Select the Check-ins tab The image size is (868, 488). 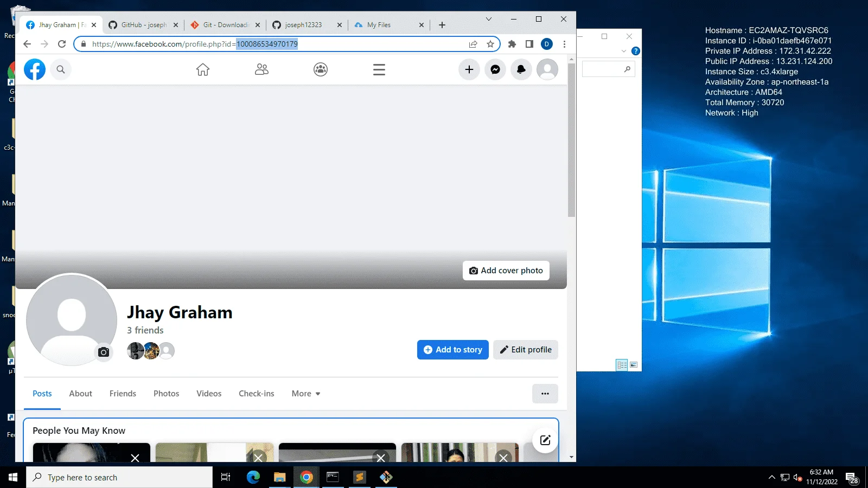pyautogui.click(x=257, y=394)
